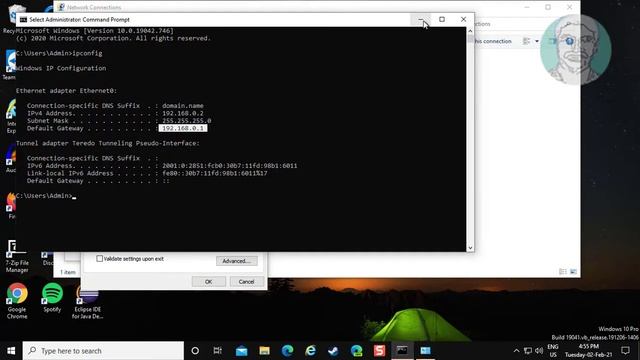Open notification center icon

625,351
